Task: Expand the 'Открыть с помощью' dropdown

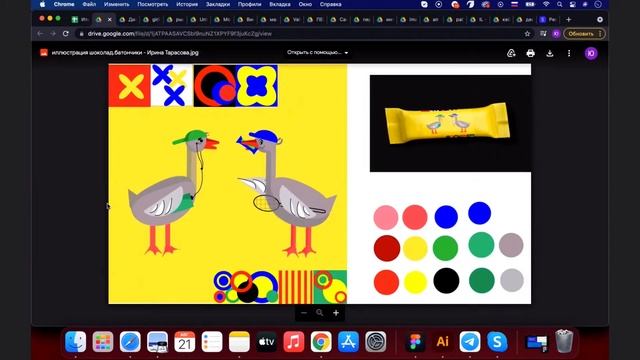Action: point(317,53)
